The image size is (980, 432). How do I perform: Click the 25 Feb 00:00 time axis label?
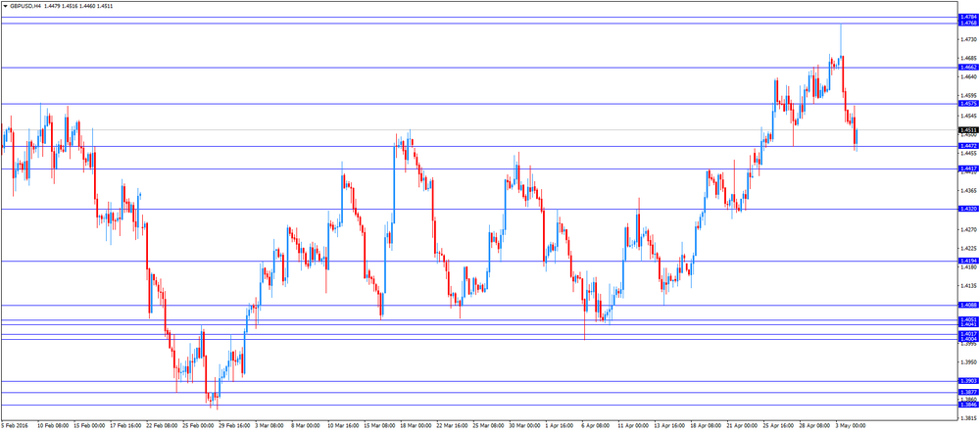[x=198, y=426]
